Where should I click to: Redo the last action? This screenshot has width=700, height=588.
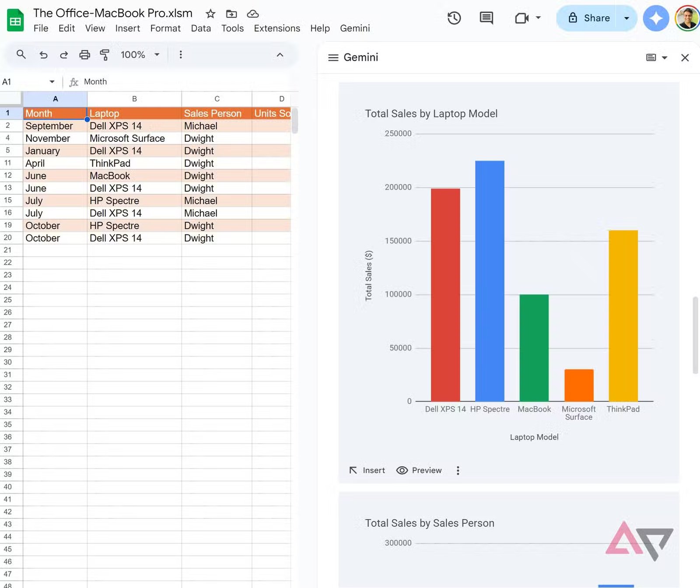[x=64, y=55]
